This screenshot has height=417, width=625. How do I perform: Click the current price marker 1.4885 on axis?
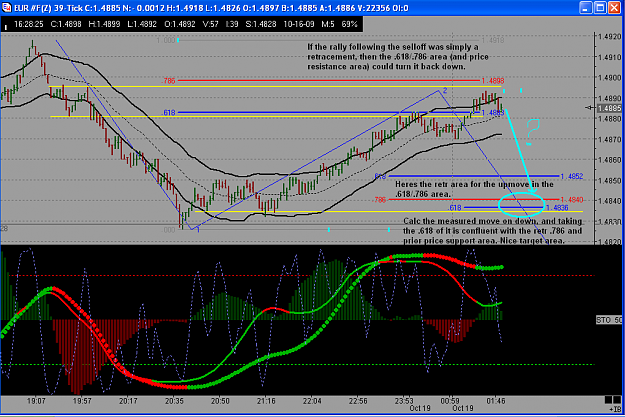coord(610,108)
